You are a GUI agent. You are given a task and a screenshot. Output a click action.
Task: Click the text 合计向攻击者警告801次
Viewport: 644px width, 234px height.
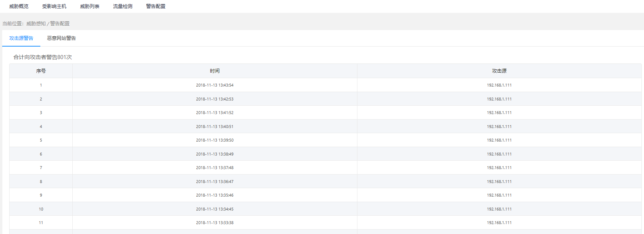coord(43,57)
